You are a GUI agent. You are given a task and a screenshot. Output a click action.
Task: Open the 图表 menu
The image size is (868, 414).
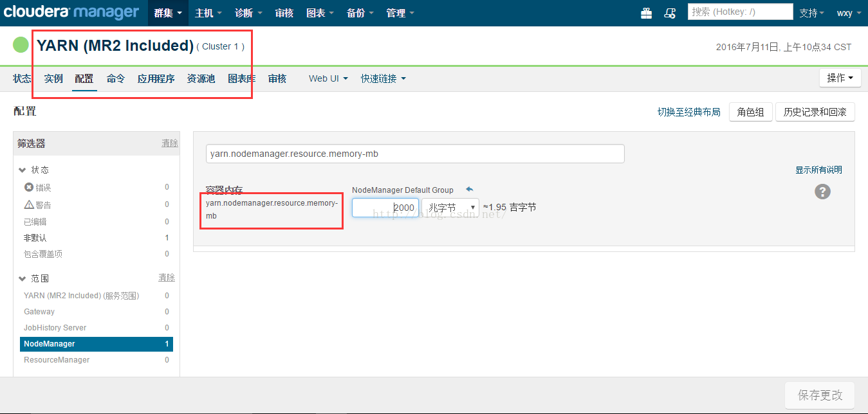[x=320, y=13]
